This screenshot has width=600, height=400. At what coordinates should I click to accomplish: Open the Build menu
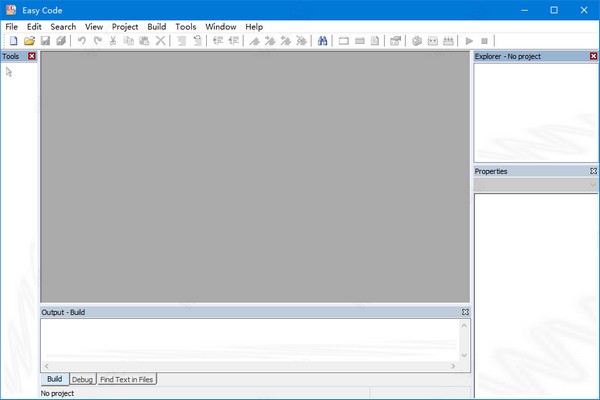click(156, 26)
